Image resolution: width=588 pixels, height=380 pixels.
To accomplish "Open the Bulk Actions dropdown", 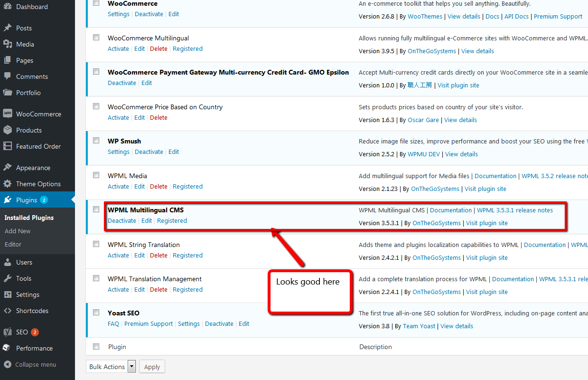I will pyautogui.click(x=111, y=367).
